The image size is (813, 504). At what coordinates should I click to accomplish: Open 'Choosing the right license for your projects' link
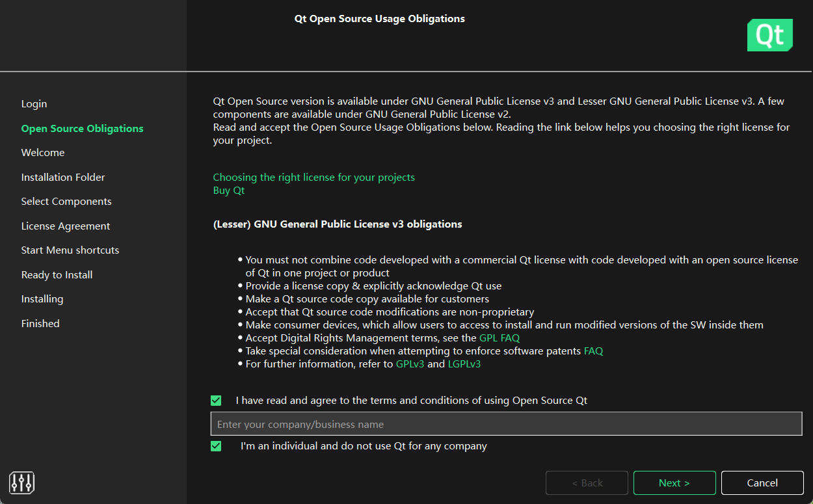click(x=314, y=177)
